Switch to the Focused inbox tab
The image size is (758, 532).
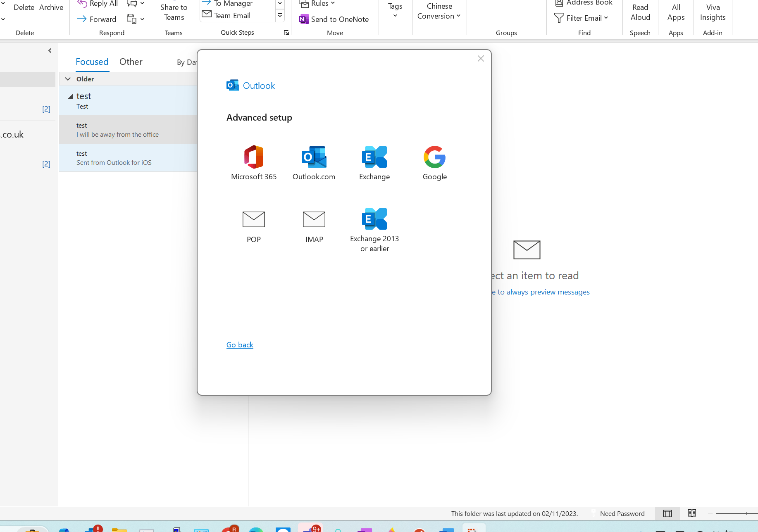[x=92, y=61]
